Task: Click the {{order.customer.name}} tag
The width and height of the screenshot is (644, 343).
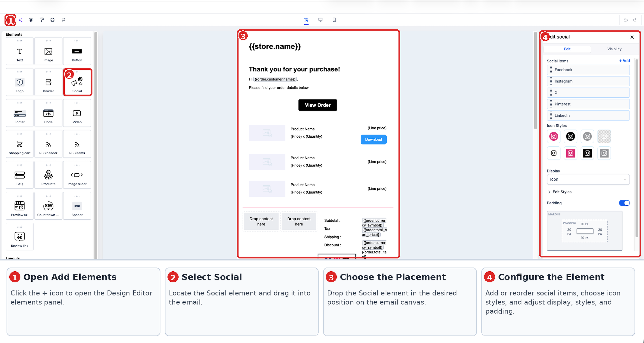Action: point(275,79)
